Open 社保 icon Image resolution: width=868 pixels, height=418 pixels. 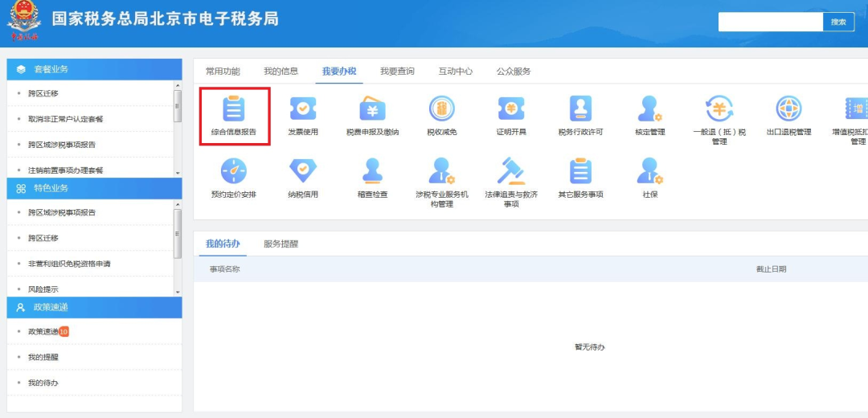tap(650, 170)
